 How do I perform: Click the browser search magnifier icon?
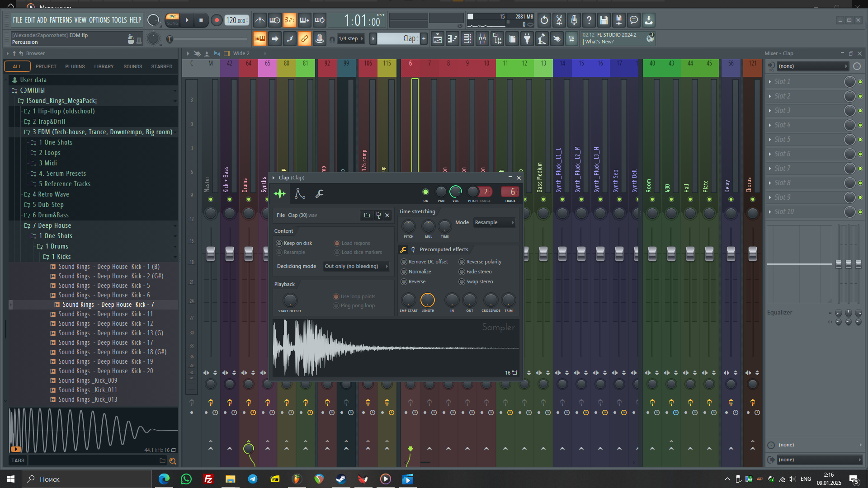[x=172, y=461]
